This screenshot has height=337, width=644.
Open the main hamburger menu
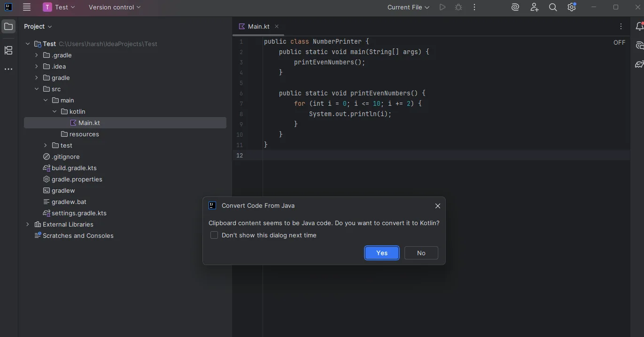coord(27,7)
